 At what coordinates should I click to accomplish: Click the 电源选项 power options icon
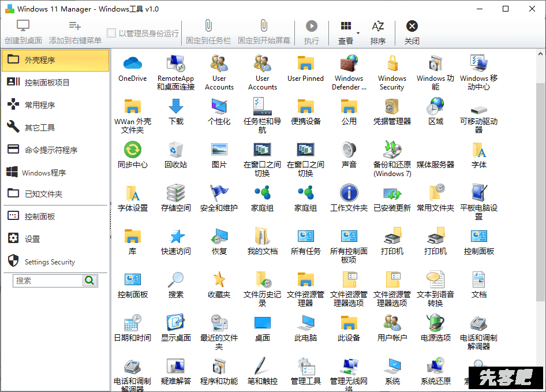pos(436,323)
